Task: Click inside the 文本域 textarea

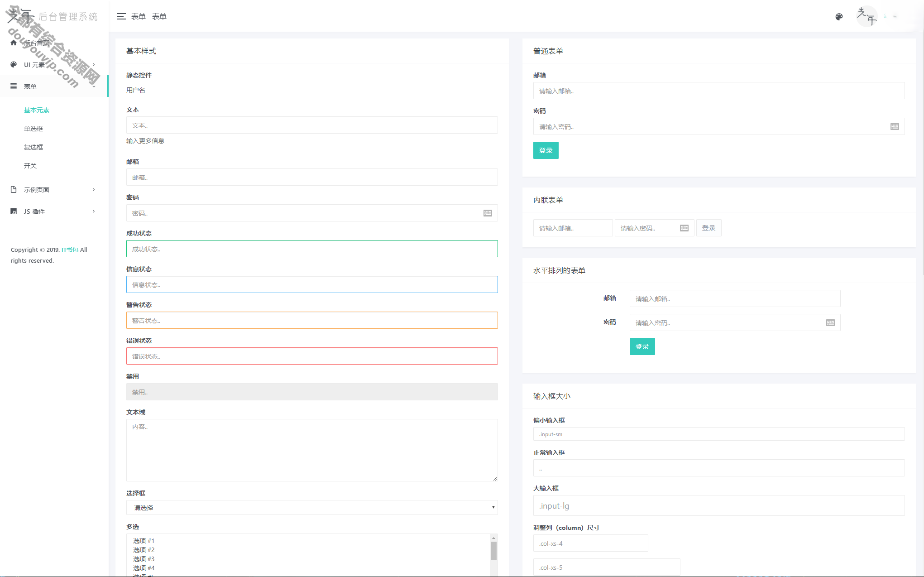Action: [312, 450]
